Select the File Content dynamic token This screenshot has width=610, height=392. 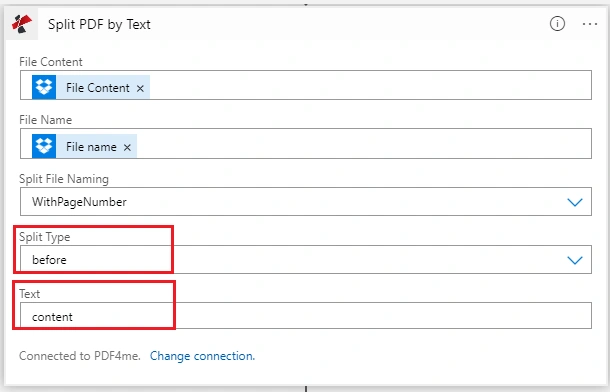coord(91,87)
